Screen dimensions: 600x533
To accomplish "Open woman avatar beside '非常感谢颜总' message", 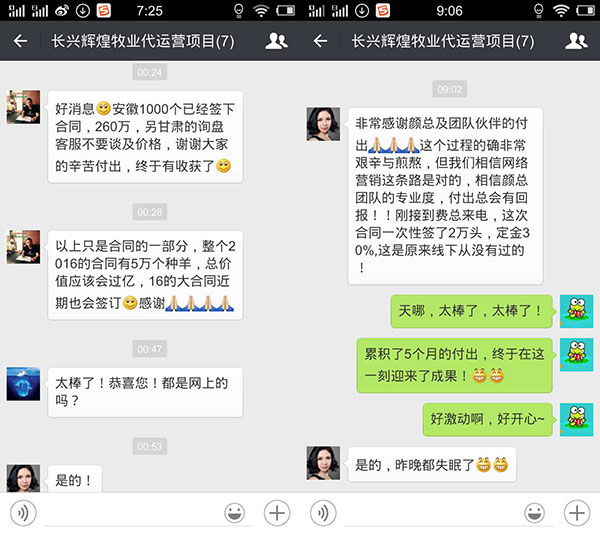I will coord(323,124).
